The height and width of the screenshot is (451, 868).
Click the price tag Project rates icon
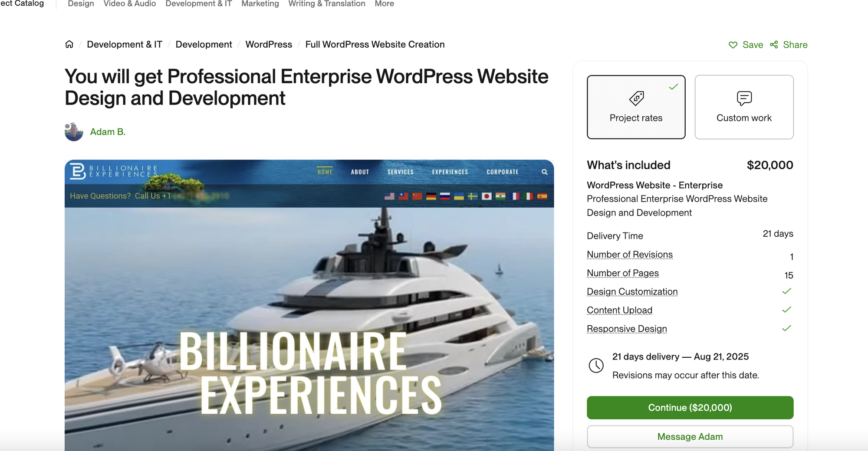click(636, 98)
